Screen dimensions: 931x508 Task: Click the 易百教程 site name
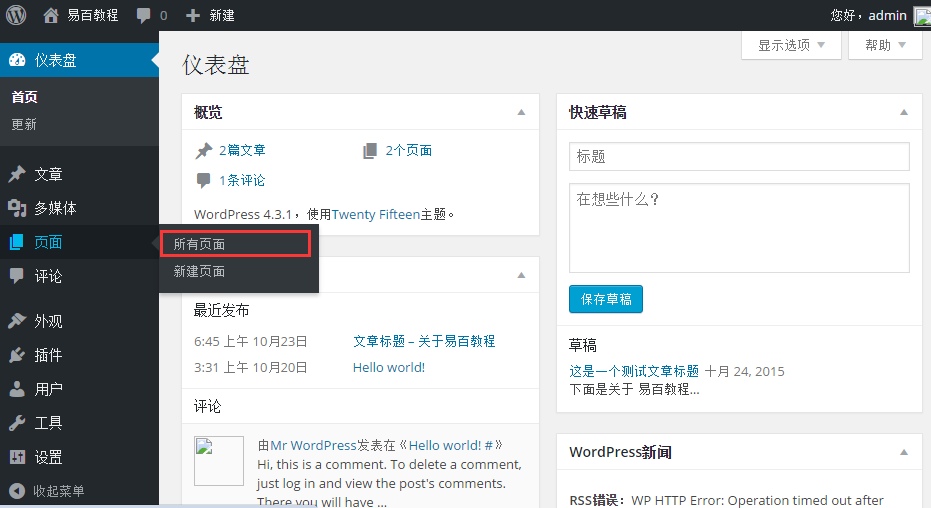tap(93, 15)
